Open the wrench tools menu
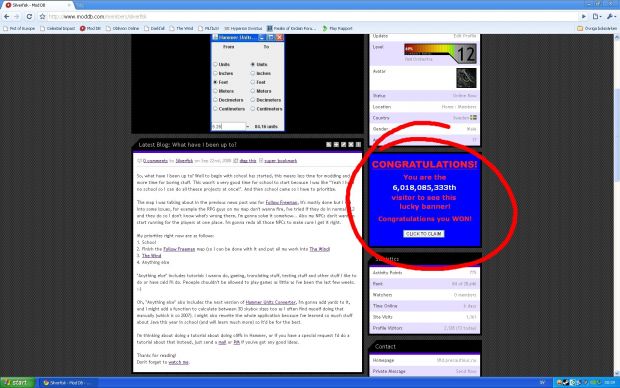The image size is (620, 388). 611,17
